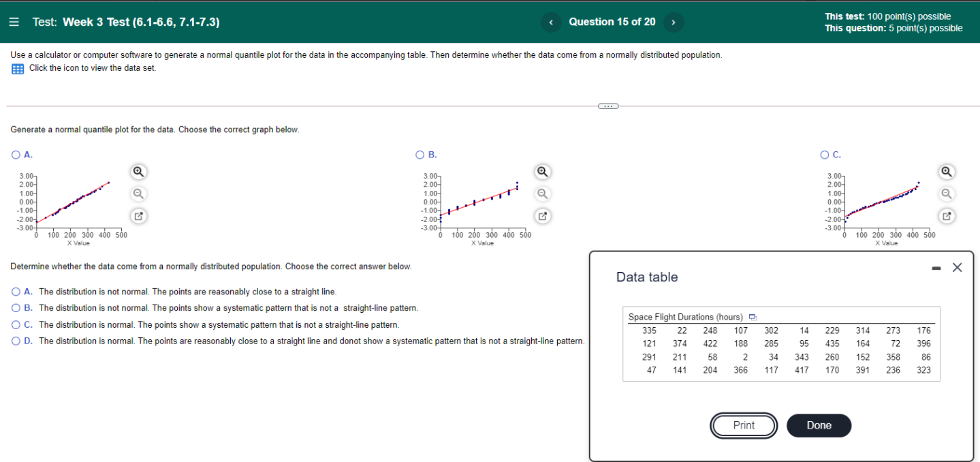Click the copy icon beside Space Flight Durations header

[753, 317]
